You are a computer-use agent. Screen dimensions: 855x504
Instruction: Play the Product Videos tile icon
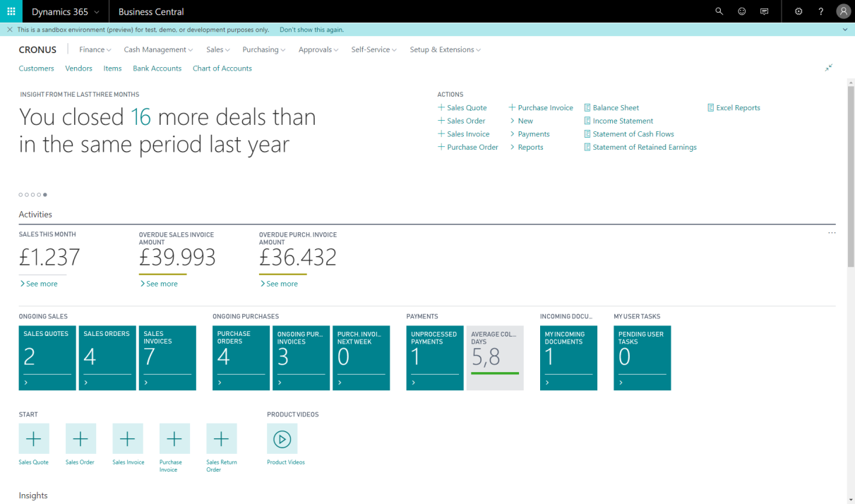click(x=282, y=438)
